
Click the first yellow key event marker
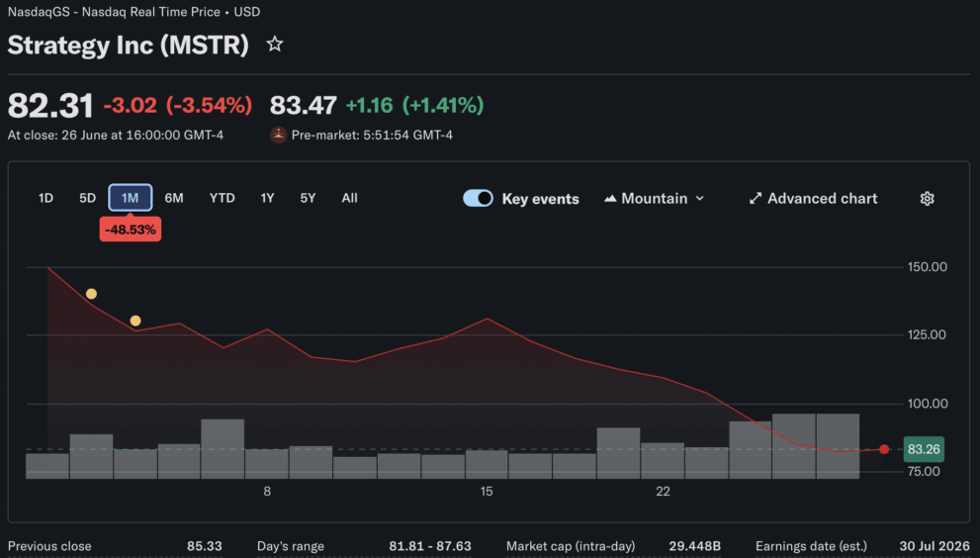pyautogui.click(x=91, y=294)
